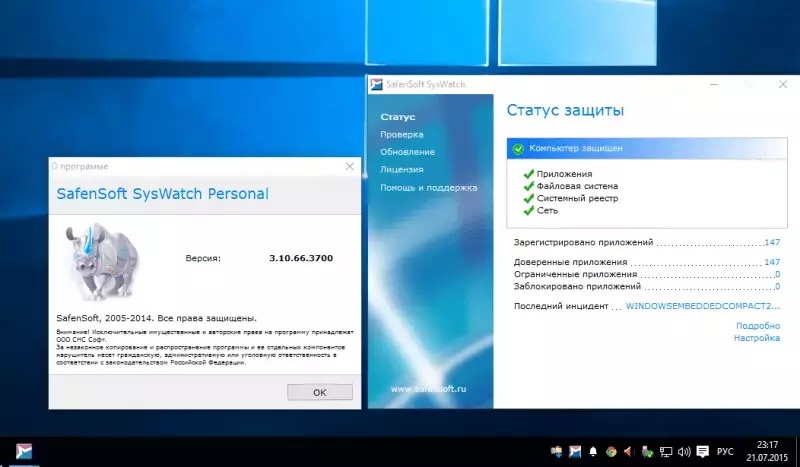Viewport: 800px width, 467px height.
Task: Open Настройка link in status panel
Action: point(757,338)
